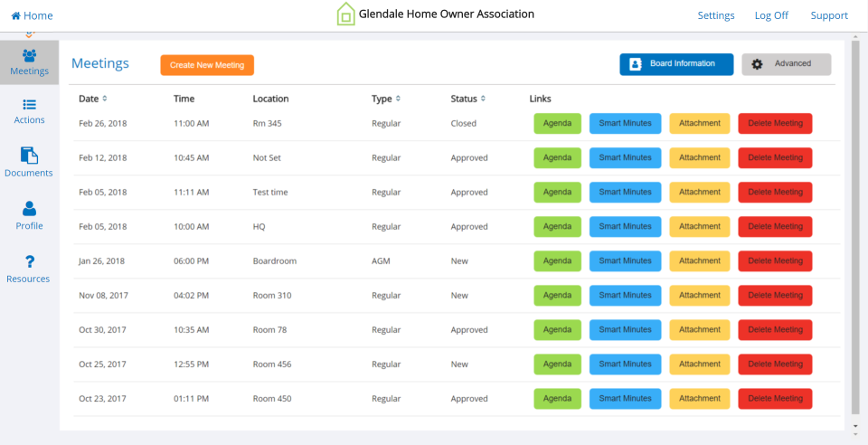Click Log Off in top navigation
This screenshot has height=445, width=868.
(771, 15)
